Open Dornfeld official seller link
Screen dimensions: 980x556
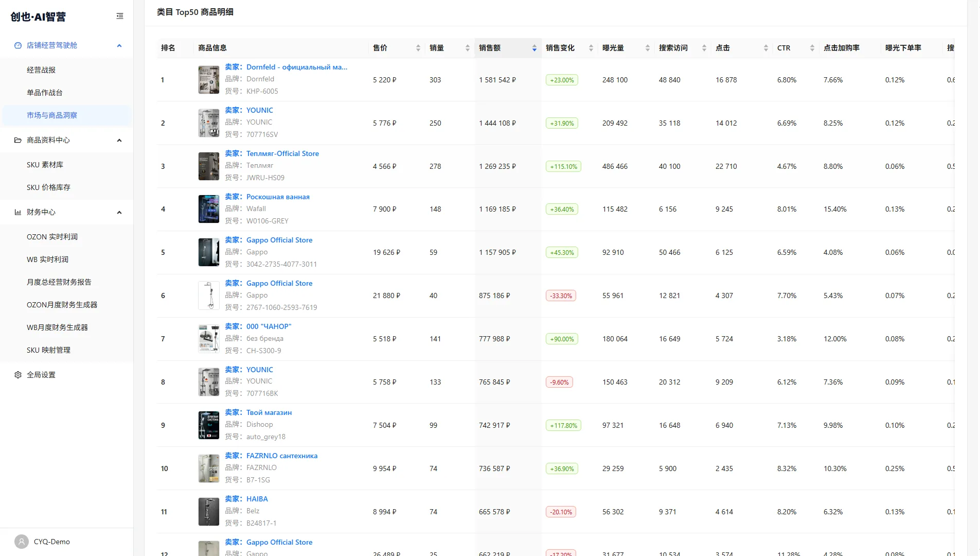point(286,67)
